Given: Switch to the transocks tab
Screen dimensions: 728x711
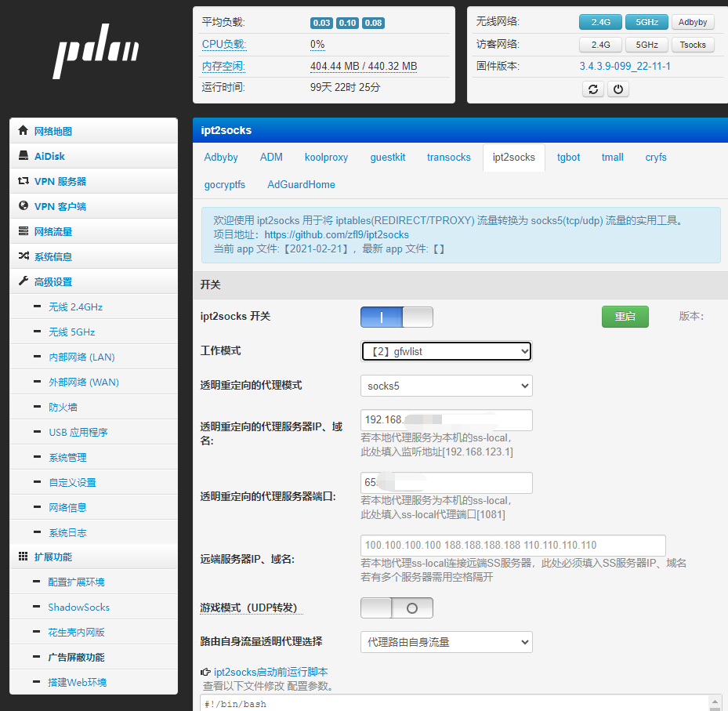Looking at the screenshot, I should point(448,158).
